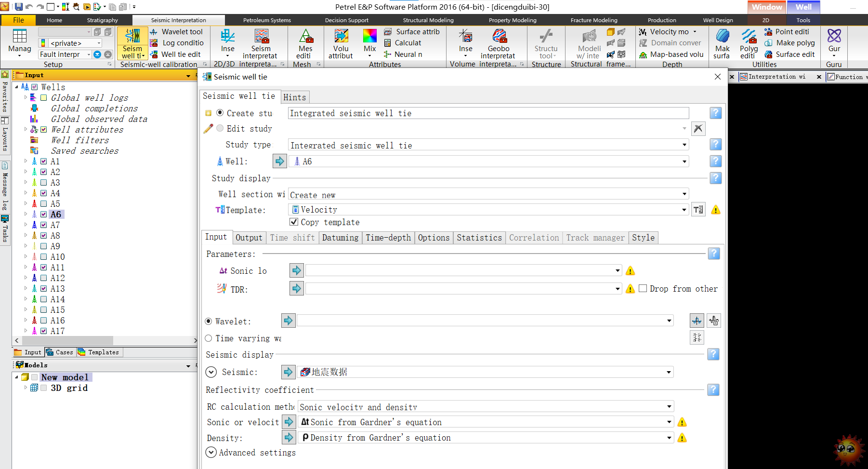Click the Save icon in quick access toolbar
The image size is (868, 469).
[x=18, y=7]
